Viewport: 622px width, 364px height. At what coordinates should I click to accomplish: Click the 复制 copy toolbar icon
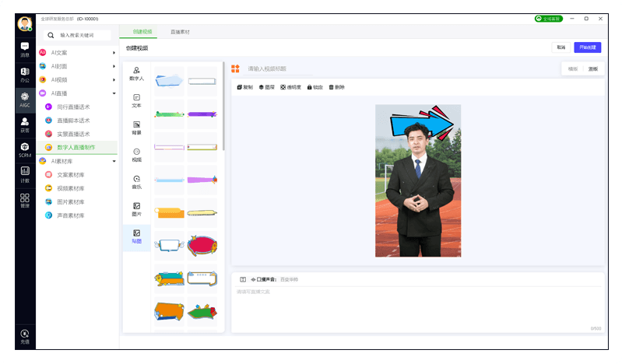click(x=244, y=87)
